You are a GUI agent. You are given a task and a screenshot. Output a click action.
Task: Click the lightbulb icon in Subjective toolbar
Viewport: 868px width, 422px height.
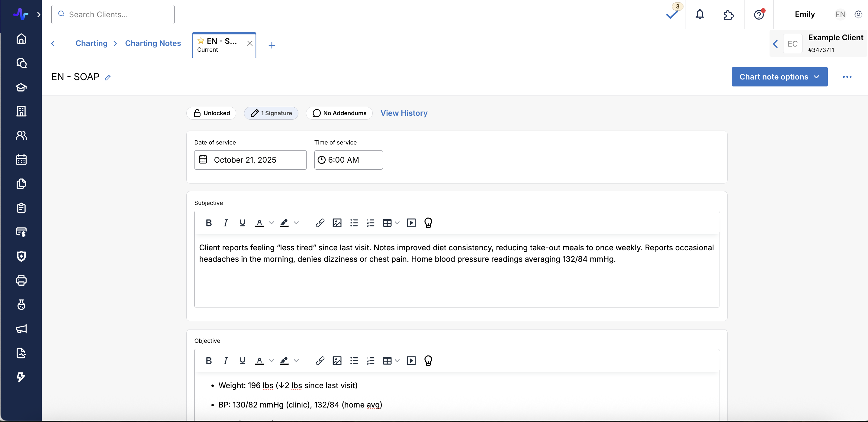pyautogui.click(x=428, y=222)
